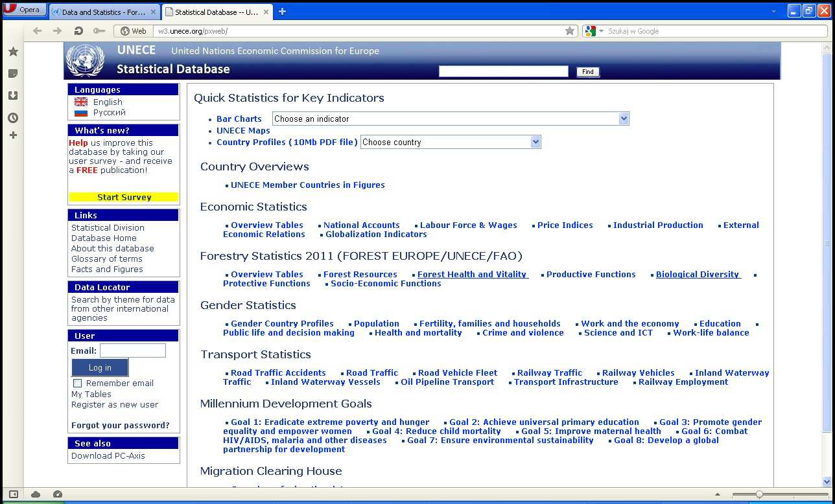The image size is (835, 504).
Task: Click the vertical scrollbar thumb
Action: pyautogui.click(x=827, y=243)
